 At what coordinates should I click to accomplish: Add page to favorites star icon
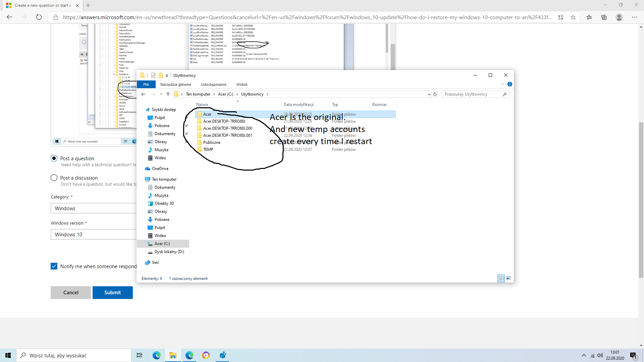pos(573,17)
